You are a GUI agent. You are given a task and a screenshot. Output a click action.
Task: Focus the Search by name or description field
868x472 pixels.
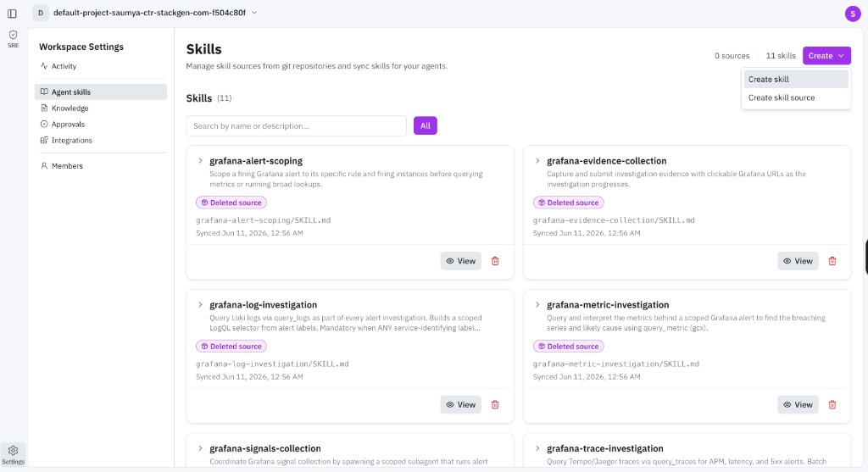(296, 125)
